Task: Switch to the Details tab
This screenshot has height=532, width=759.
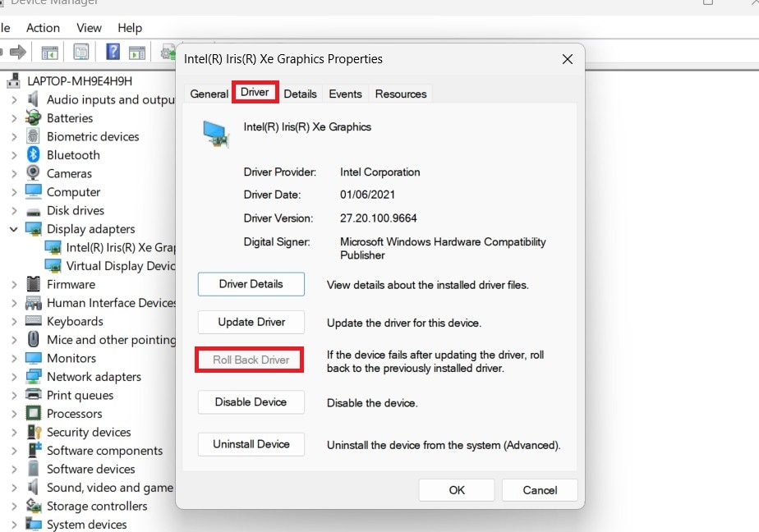Action: pyautogui.click(x=300, y=94)
